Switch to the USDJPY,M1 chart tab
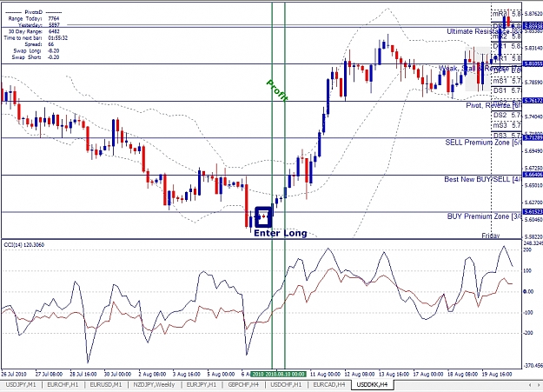 (x=21, y=385)
